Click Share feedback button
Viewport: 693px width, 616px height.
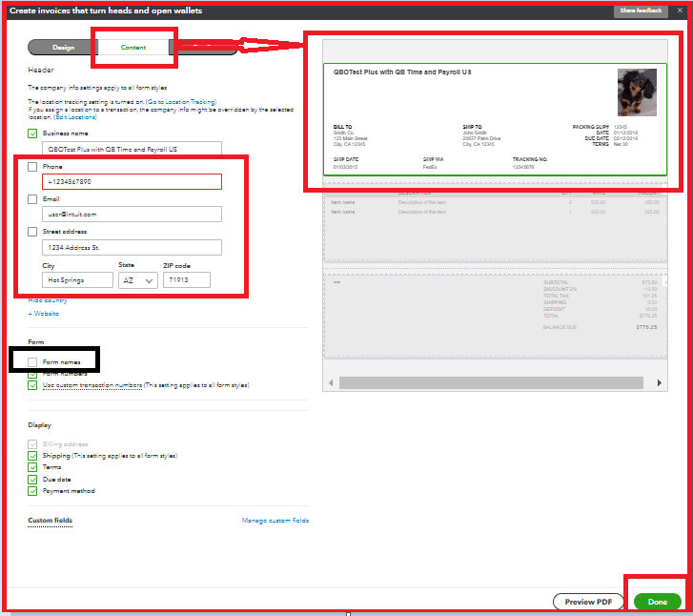(641, 10)
